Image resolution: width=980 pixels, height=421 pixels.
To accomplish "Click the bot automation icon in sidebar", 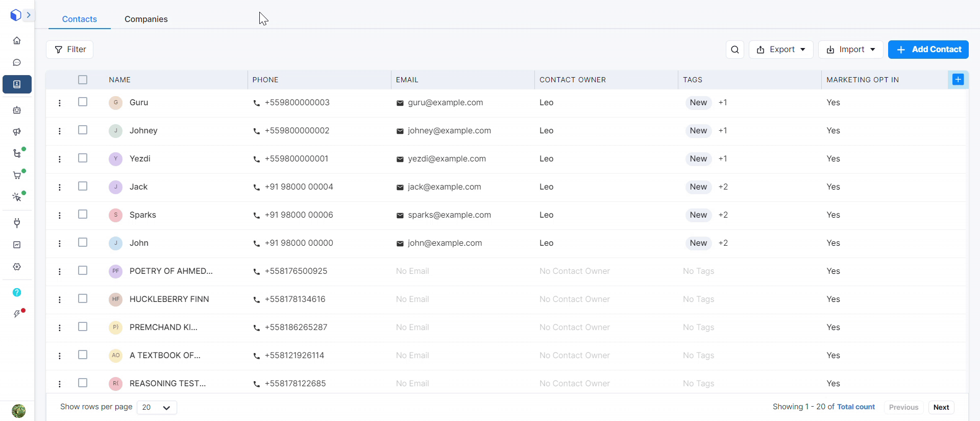I will pyautogui.click(x=17, y=110).
